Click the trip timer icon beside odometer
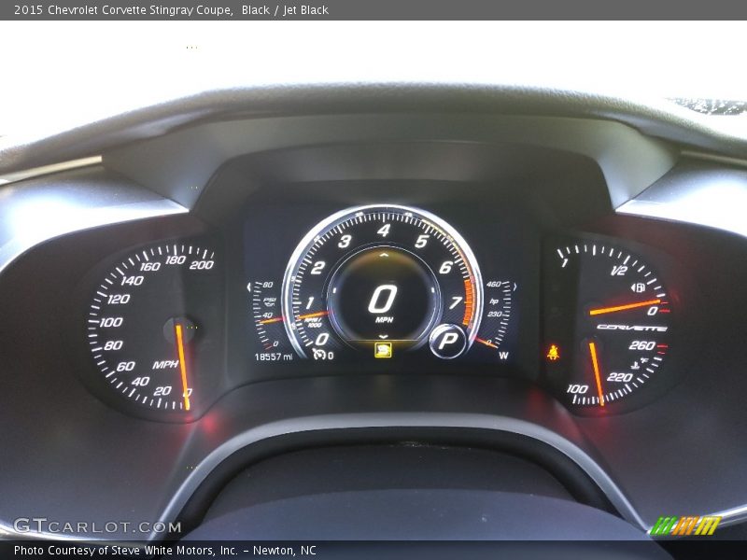The height and width of the screenshot is (560, 747). coord(319,356)
